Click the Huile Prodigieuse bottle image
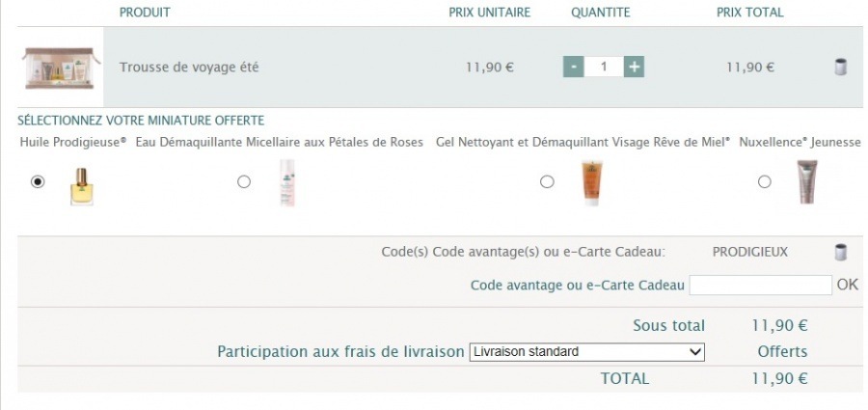 pyautogui.click(x=81, y=183)
